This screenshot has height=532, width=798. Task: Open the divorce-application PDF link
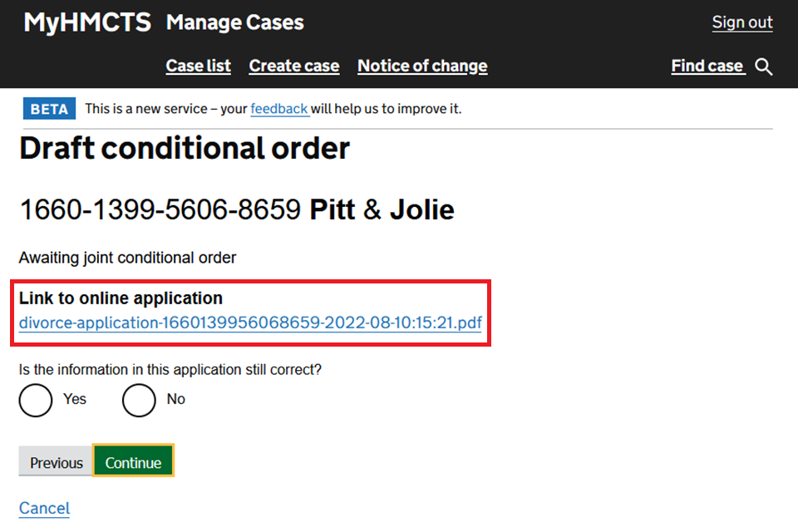(x=250, y=323)
